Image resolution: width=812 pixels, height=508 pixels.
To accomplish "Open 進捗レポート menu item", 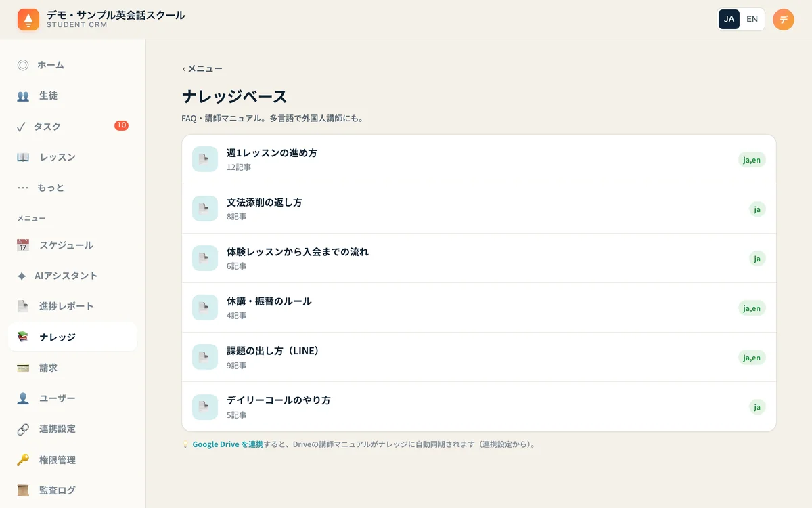I will point(72,306).
